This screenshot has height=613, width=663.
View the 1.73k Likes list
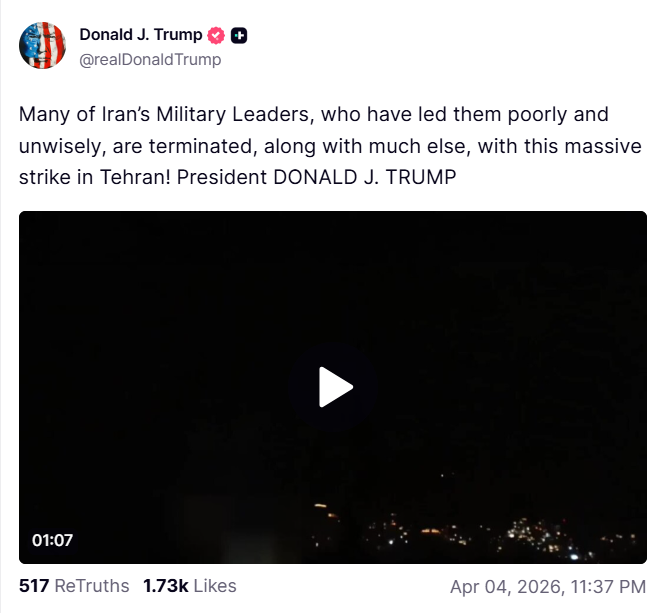[190, 586]
